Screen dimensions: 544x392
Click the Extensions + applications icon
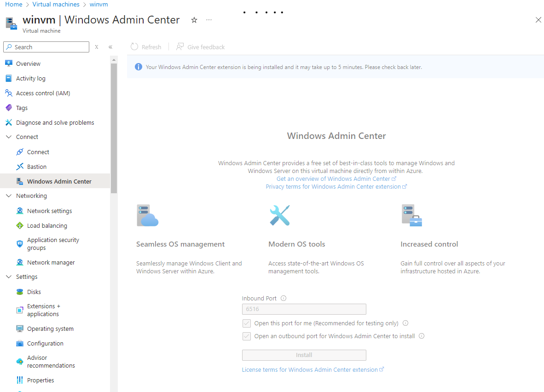(x=20, y=310)
